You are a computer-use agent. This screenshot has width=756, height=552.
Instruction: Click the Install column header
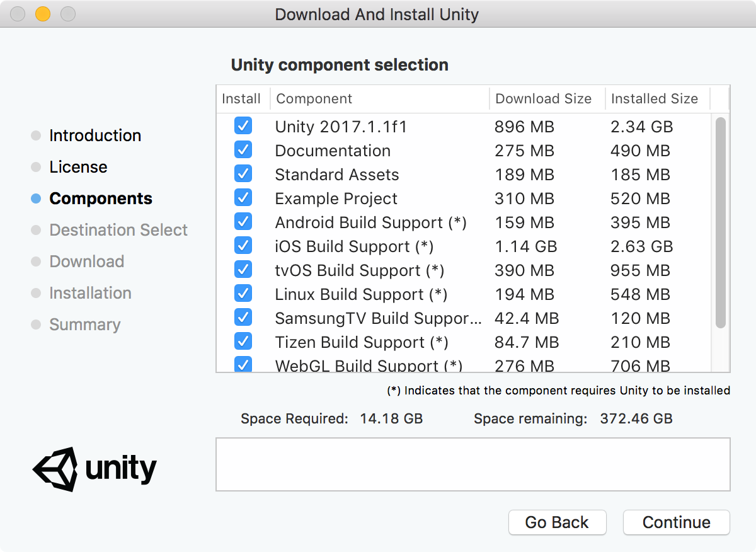[243, 99]
